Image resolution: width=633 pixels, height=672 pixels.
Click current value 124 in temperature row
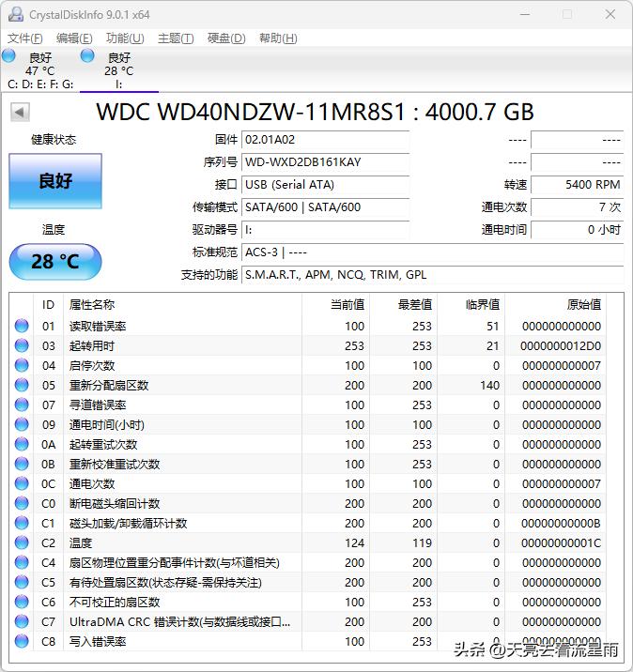coord(354,543)
